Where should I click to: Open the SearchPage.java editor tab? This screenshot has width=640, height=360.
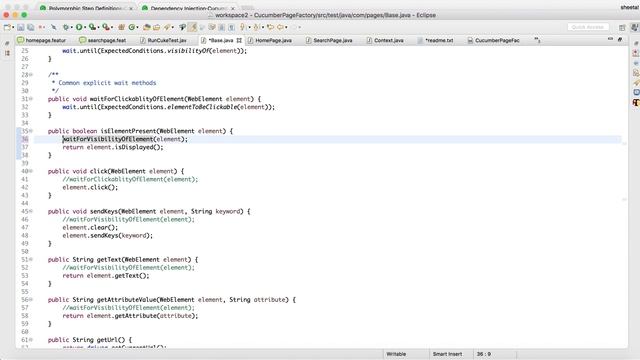[x=329, y=40]
